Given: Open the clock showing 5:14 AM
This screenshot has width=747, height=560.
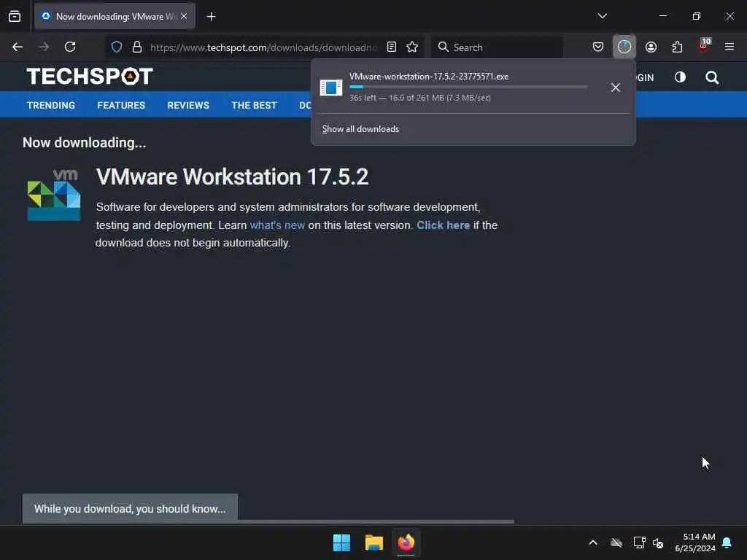Looking at the screenshot, I should [x=695, y=542].
